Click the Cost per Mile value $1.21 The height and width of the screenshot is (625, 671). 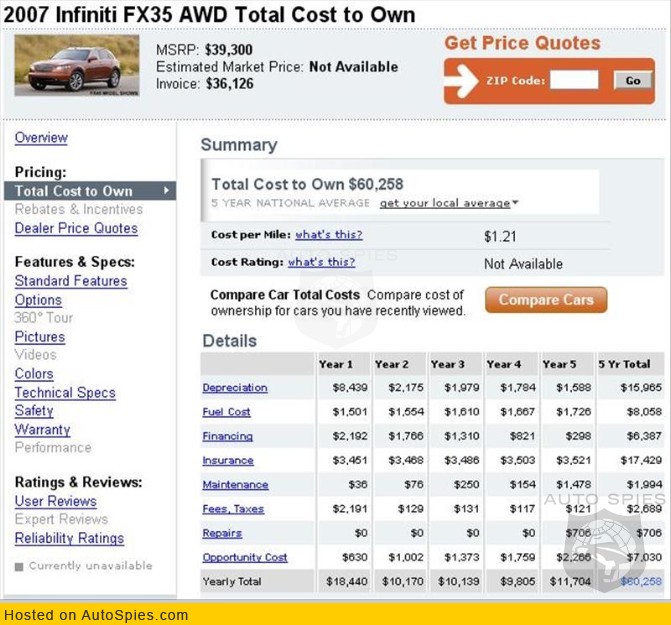pyautogui.click(x=500, y=237)
